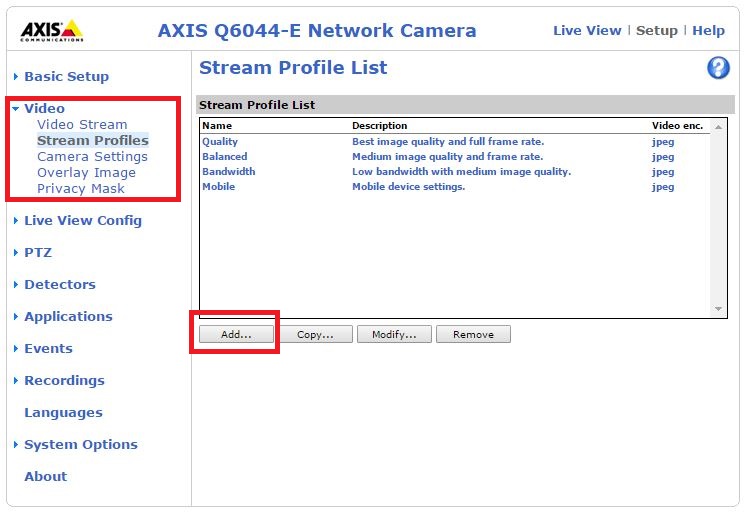The width and height of the screenshot is (746, 512).
Task: Select the Mobile stream profile
Action: (219, 187)
